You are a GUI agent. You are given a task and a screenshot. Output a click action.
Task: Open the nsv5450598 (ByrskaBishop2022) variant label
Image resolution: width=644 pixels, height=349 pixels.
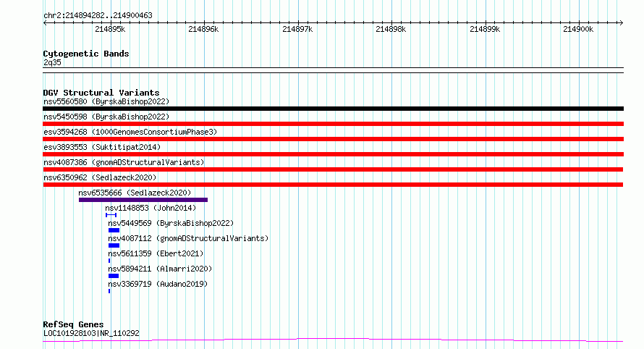coord(106,117)
